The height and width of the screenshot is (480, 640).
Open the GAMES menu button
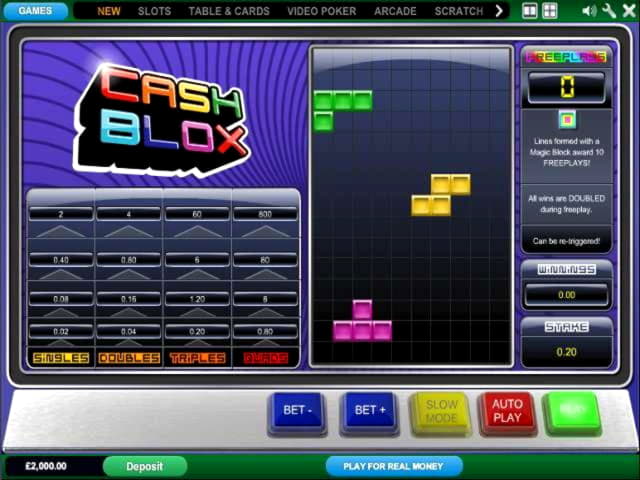click(x=36, y=11)
